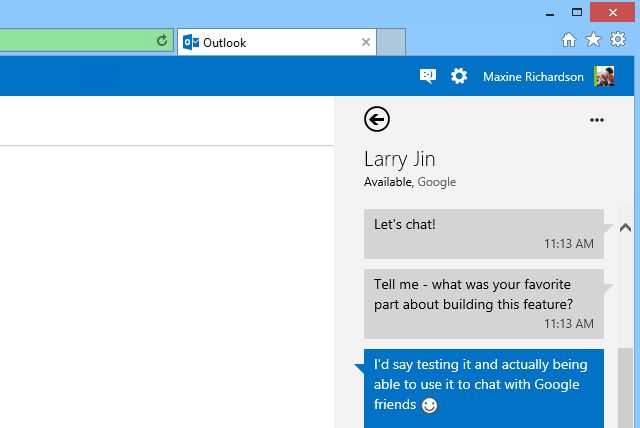Go back using the circled arrow
Viewport: 640px width, 428px height.
point(377,120)
